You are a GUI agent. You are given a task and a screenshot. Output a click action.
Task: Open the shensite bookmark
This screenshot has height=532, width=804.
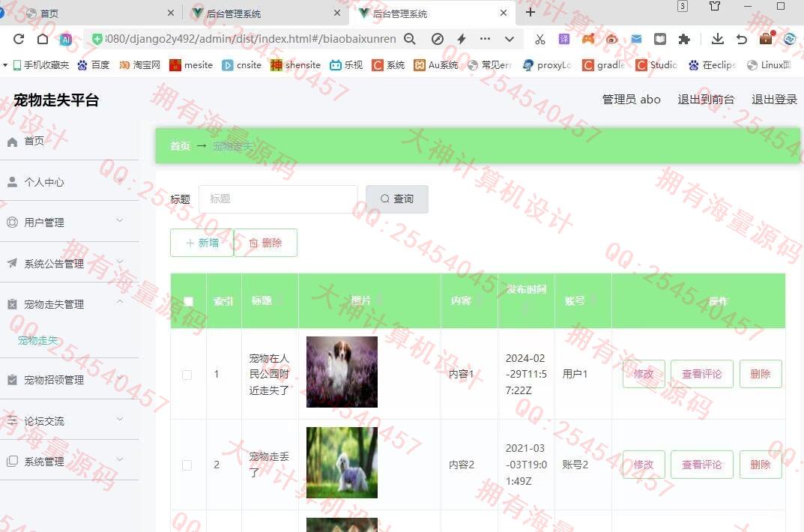coord(295,65)
